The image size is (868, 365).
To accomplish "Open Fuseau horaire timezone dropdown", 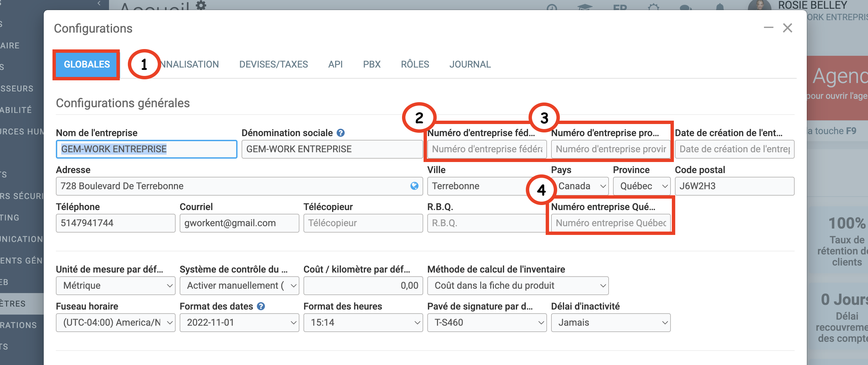I will point(116,323).
